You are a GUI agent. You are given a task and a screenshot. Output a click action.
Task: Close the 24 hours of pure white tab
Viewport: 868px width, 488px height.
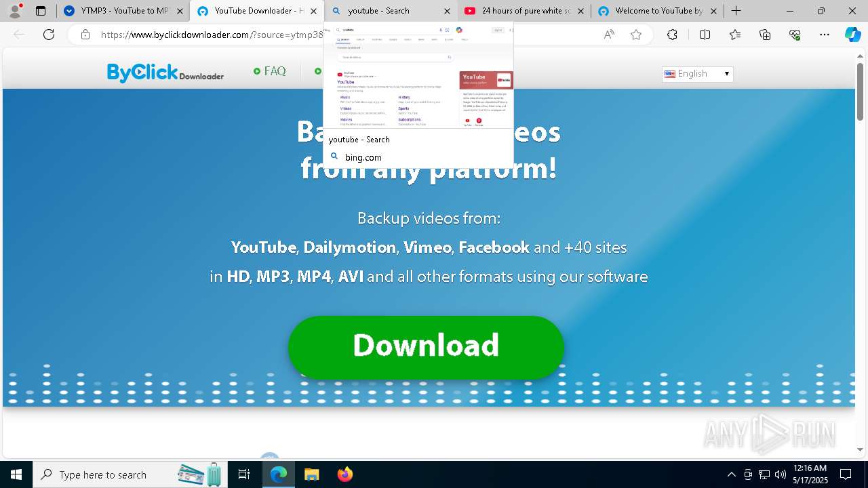(580, 11)
